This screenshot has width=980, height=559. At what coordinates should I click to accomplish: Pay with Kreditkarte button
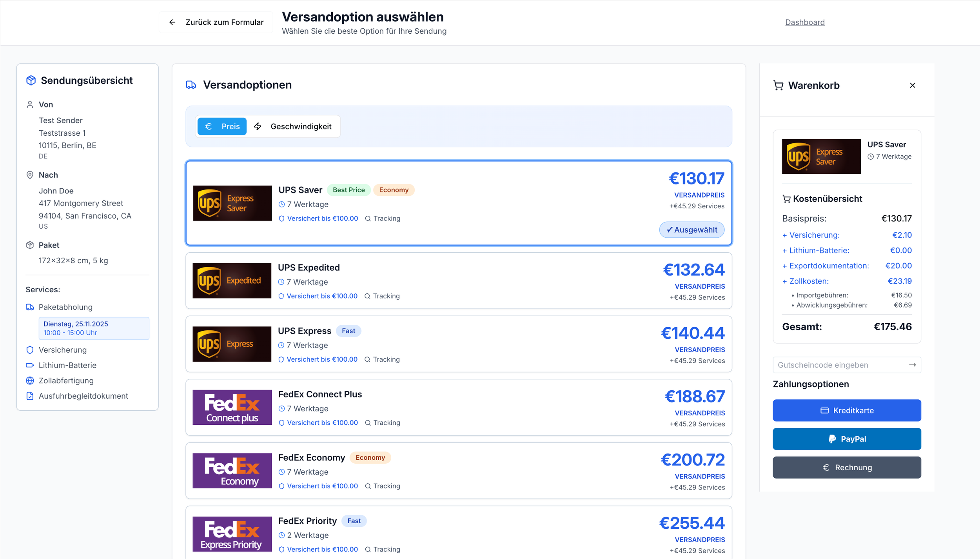coord(846,410)
